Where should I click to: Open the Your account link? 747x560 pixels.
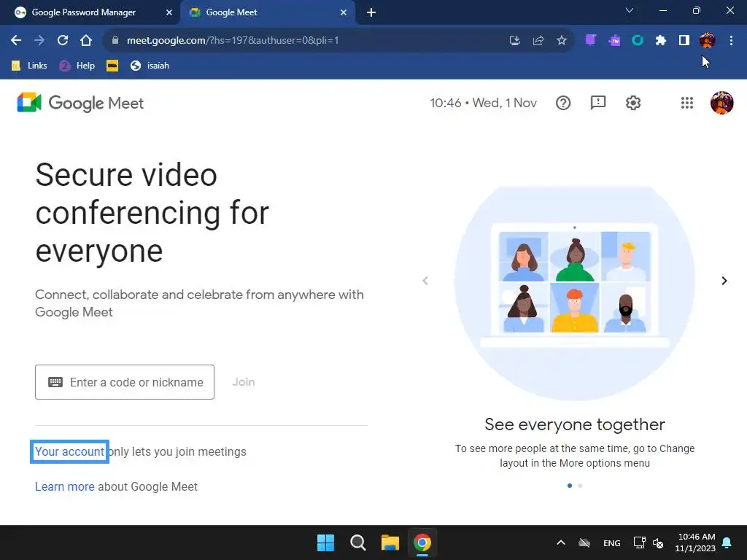(69, 451)
